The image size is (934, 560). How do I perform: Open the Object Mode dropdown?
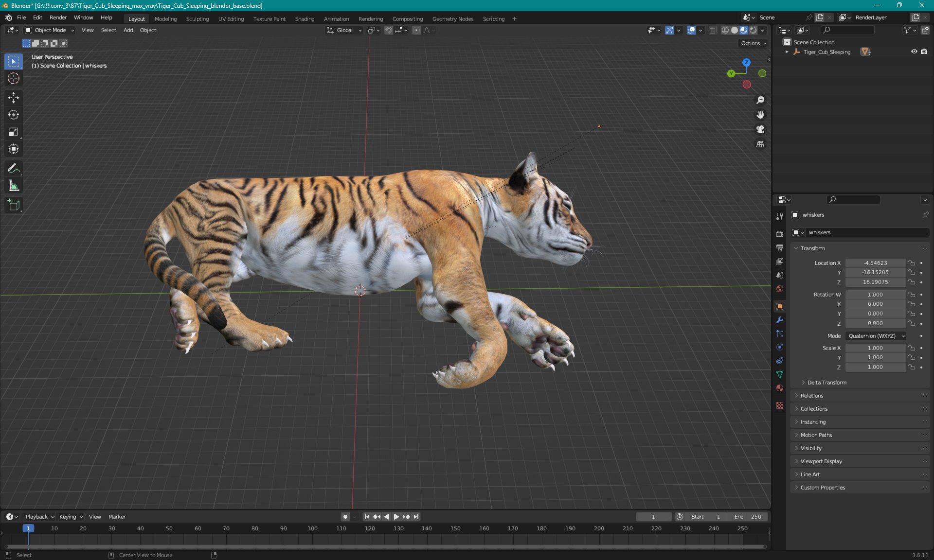click(x=50, y=30)
